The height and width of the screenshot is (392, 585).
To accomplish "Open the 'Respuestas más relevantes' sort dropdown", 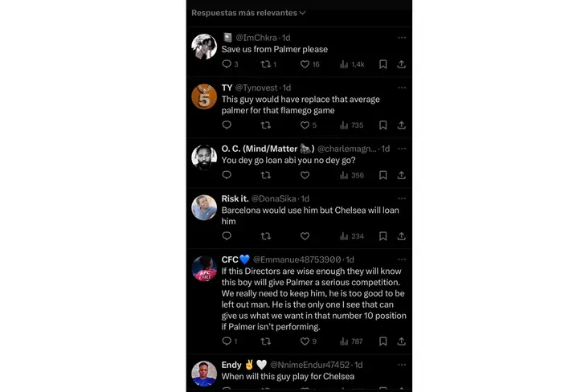I will (x=248, y=13).
